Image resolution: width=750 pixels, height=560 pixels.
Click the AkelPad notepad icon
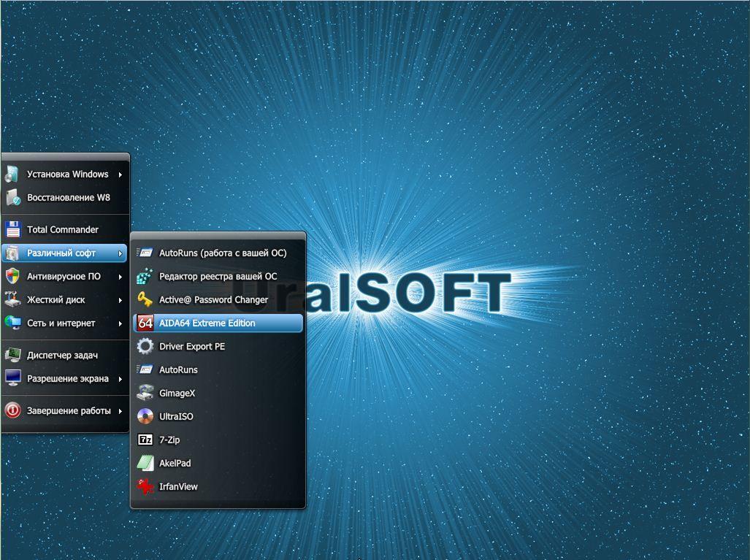(x=145, y=463)
